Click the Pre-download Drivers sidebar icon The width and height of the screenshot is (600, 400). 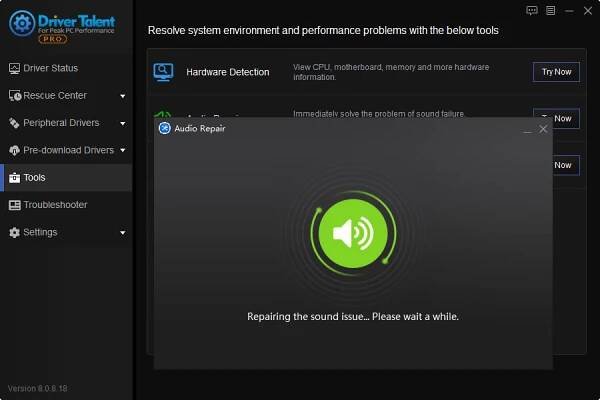click(14, 150)
